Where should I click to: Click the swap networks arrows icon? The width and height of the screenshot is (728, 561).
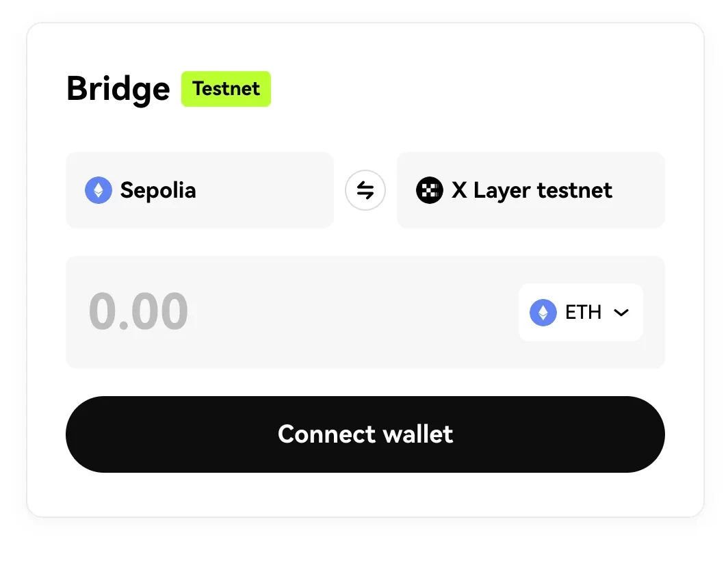coord(365,190)
